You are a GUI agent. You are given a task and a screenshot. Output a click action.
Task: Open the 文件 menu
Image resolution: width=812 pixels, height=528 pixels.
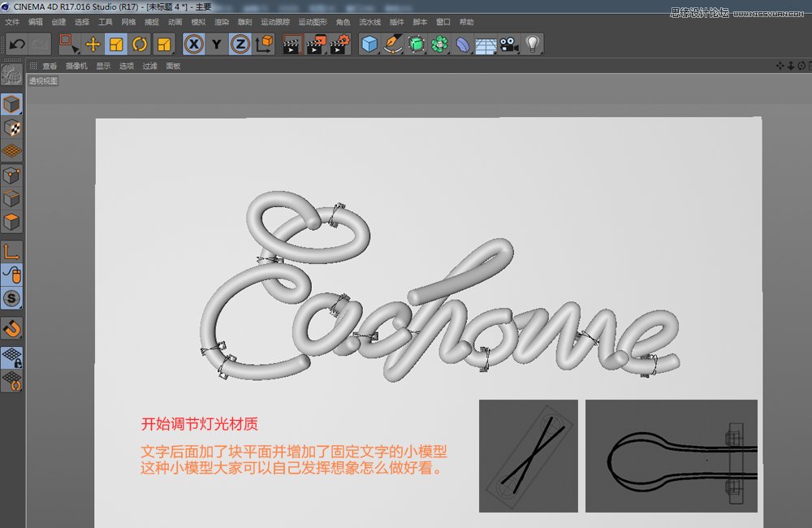[12, 22]
